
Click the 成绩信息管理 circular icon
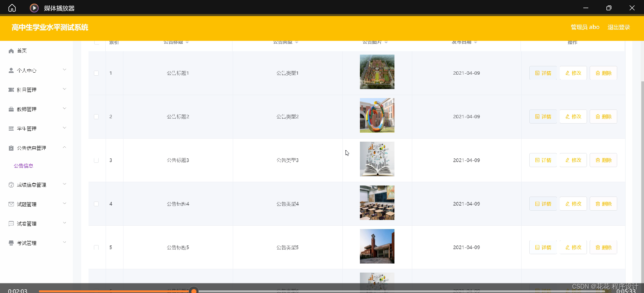tap(11, 185)
